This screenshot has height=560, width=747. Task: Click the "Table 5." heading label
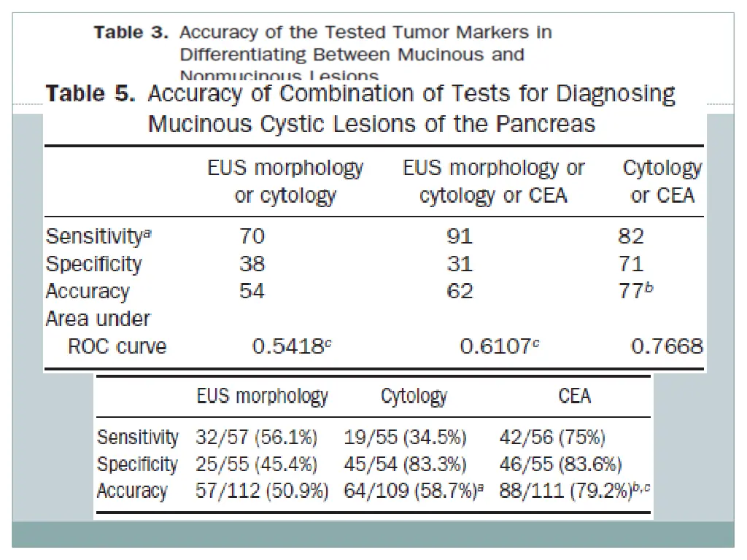tap(90, 95)
